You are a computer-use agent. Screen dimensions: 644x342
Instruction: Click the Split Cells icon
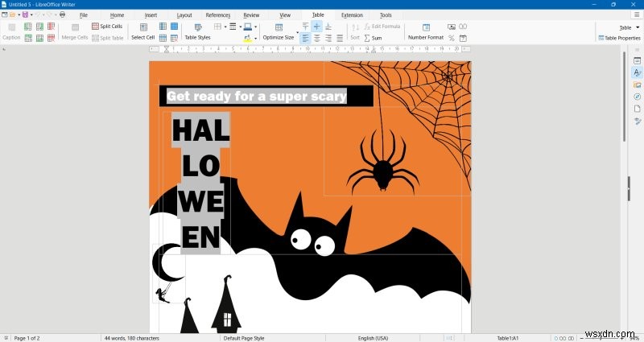tap(95, 27)
